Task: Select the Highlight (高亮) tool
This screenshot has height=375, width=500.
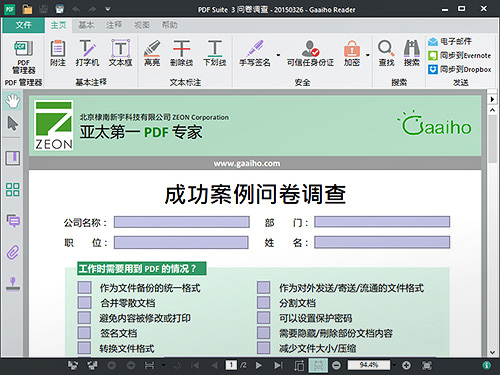Action: [152, 53]
